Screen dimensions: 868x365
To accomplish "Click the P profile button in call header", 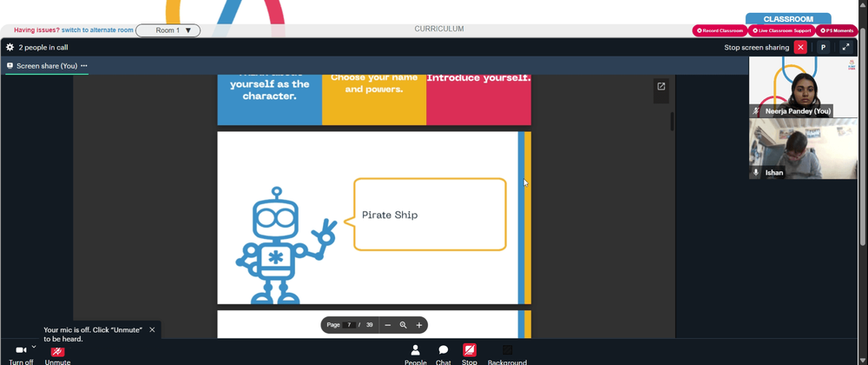I will tap(823, 48).
